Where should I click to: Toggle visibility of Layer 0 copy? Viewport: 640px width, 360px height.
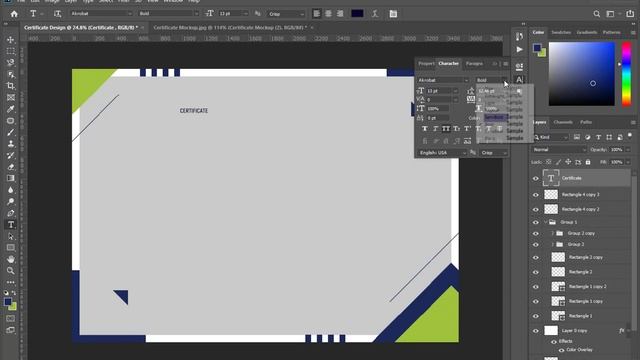pos(536,331)
